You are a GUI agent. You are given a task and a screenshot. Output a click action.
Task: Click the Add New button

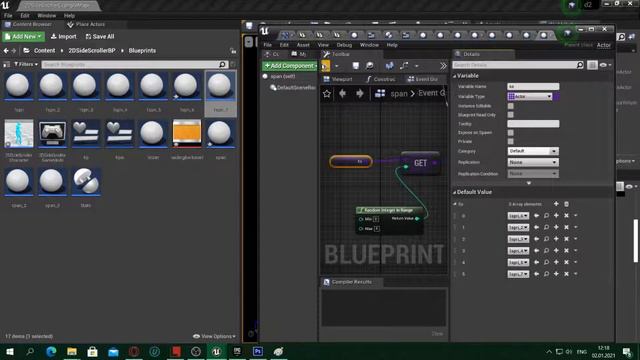click(24, 37)
